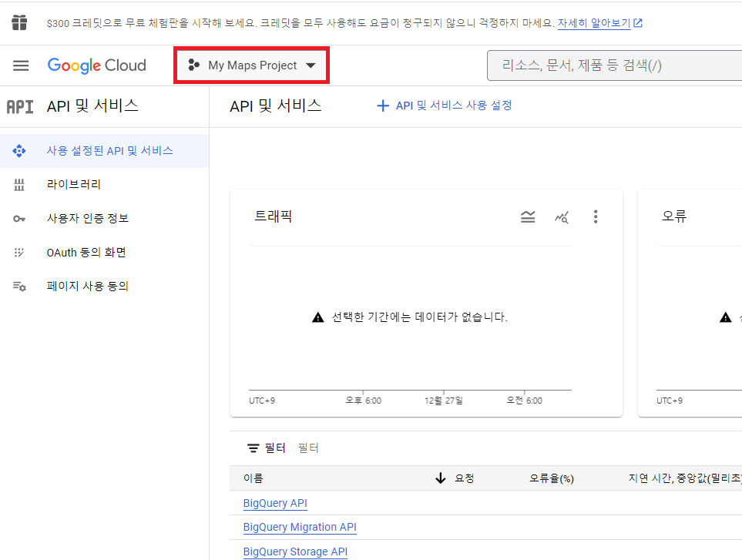This screenshot has width=742, height=560.
Task: Open the BigQuery API link
Action: 275,503
